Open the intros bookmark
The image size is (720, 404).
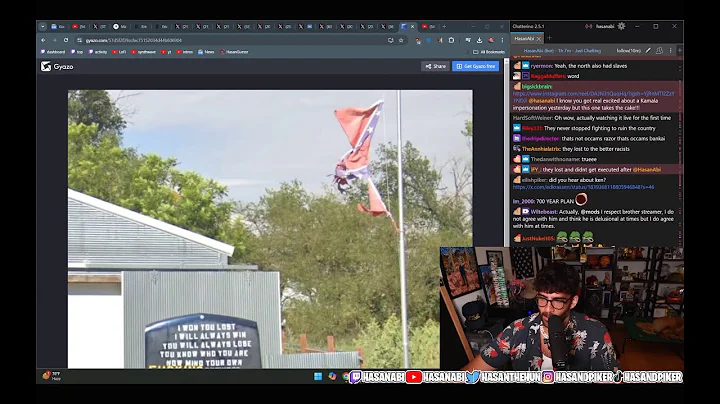pyautogui.click(x=185, y=52)
